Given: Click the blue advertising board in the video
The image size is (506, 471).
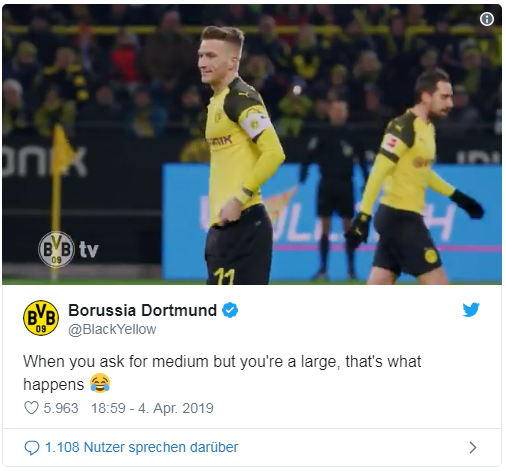Looking at the screenshot, I should 332,222.
